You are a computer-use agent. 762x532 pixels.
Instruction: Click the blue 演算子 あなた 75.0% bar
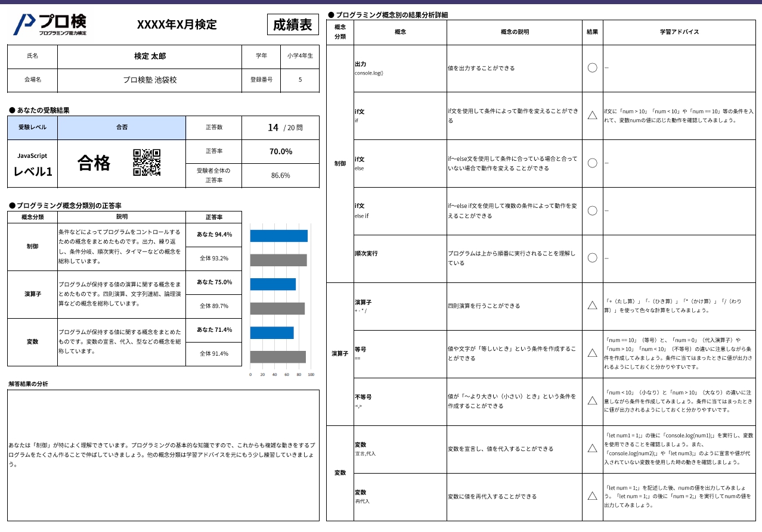click(272, 284)
